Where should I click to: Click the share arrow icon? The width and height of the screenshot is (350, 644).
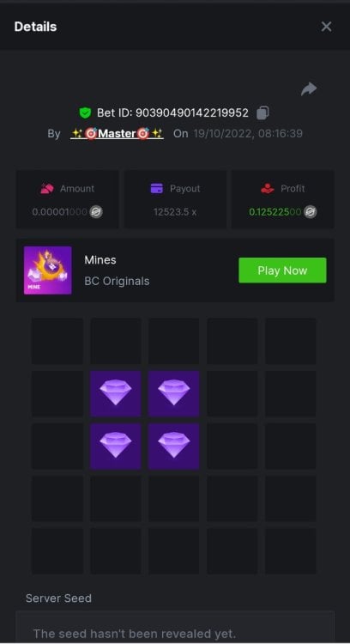(309, 89)
